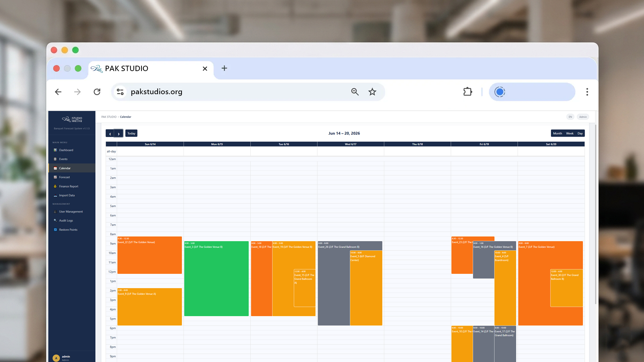Screen dimensions: 644x362
Task: Open the browser three-dot menu
Action: (587, 92)
